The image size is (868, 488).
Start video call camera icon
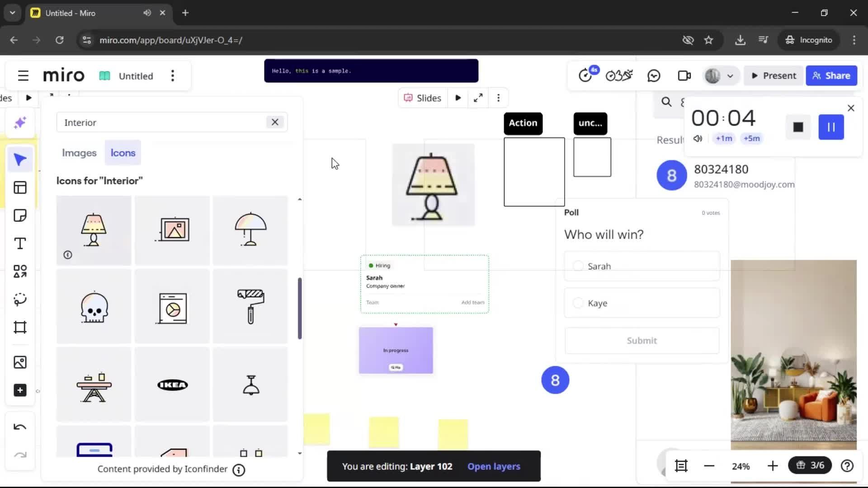point(684,76)
